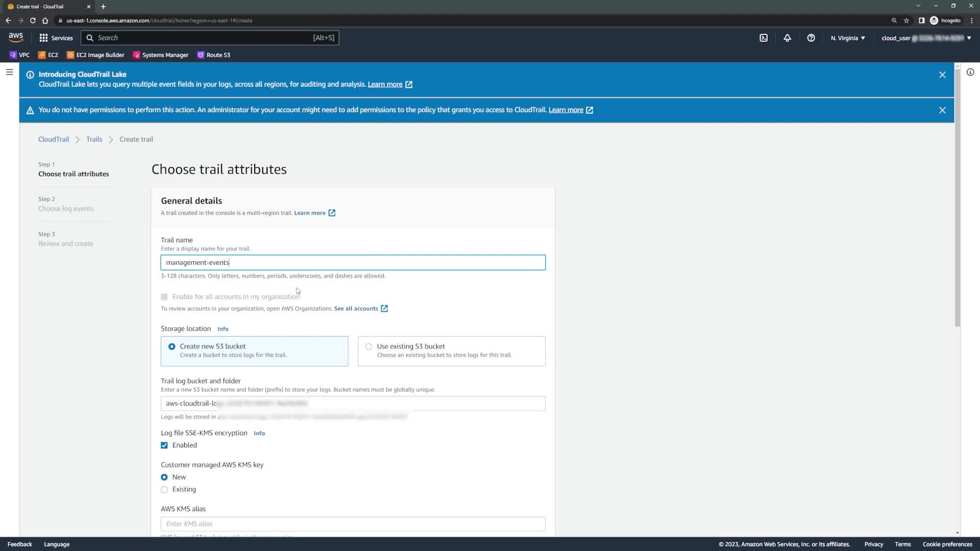The image size is (980, 551).
Task: Open the info panel icon at right
Action: coord(970,72)
